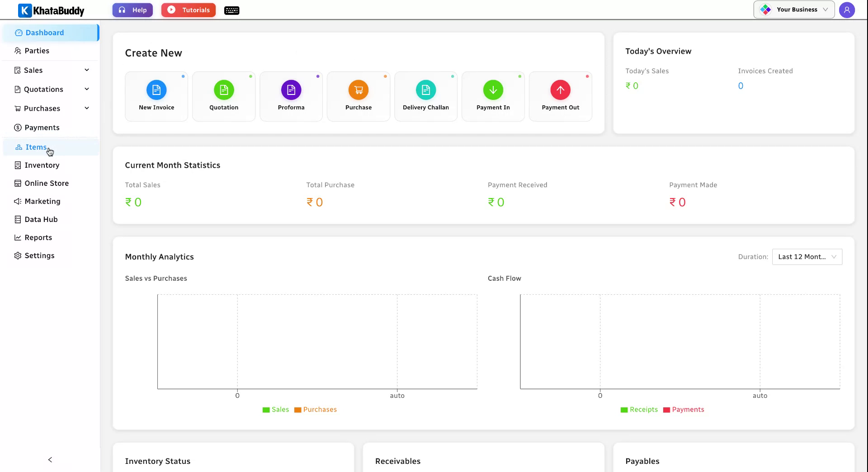This screenshot has width=868, height=472.
Task: Toggle the Purchases legend entry
Action: (x=316, y=410)
